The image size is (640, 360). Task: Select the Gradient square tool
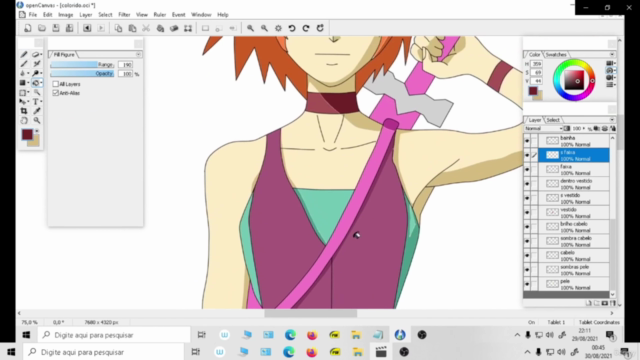(x=23, y=83)
